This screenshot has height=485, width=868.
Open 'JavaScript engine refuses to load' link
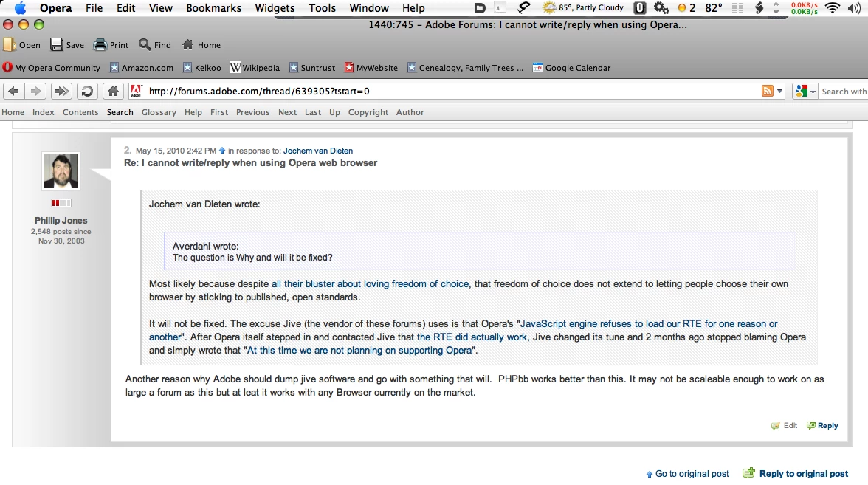click(x=464, y=331)
